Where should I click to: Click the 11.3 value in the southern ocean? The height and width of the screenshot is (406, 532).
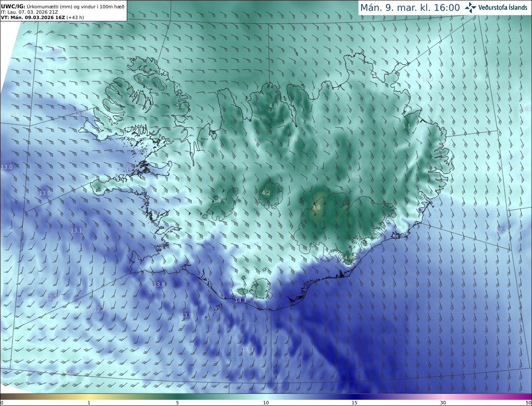(x=248, y=350)
